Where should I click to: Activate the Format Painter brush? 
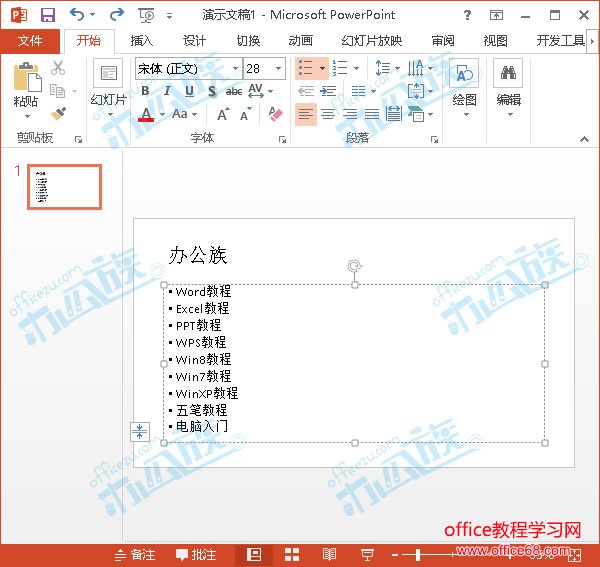(58, 113)
